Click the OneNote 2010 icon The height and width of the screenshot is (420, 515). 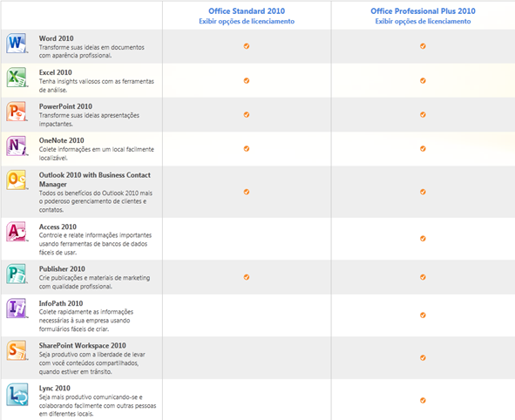(x=17, y=146)
